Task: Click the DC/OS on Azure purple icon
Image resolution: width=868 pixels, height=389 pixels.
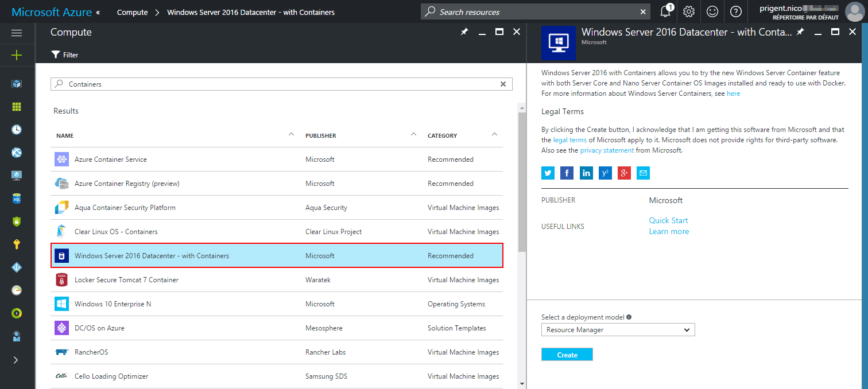Action: click(x=61, y=328)
